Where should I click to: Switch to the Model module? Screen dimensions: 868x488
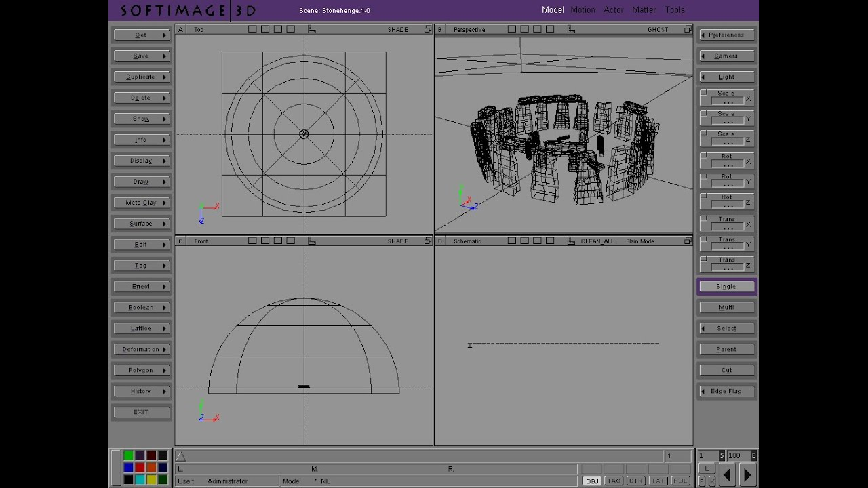(553, 9)
